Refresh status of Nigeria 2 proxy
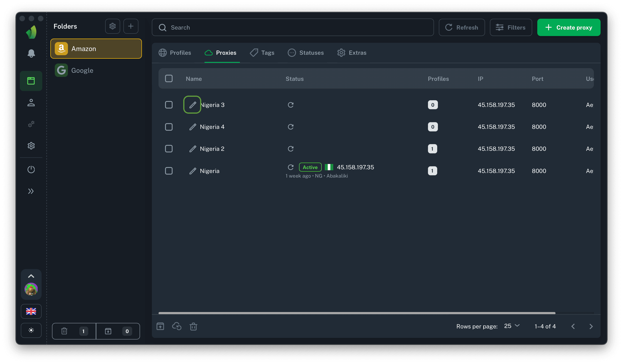Image resolution: width=623 pixels, height=364 pixels. click(290, 149)
